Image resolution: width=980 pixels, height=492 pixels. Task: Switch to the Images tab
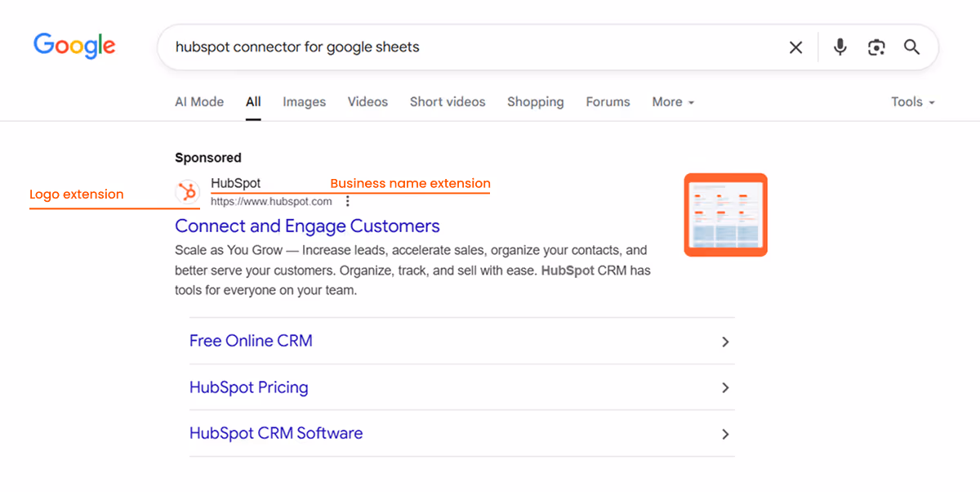point(304,101)
